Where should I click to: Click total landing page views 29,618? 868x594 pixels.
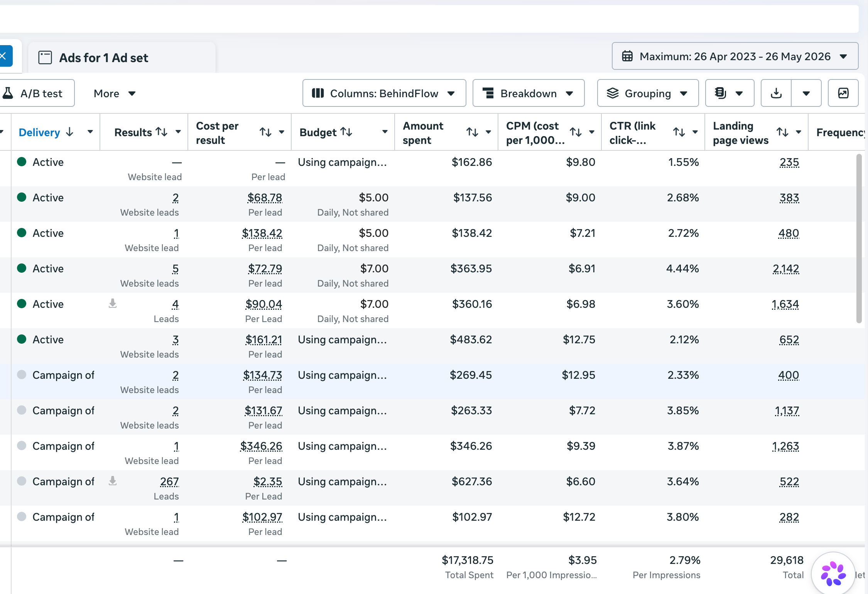787,560
